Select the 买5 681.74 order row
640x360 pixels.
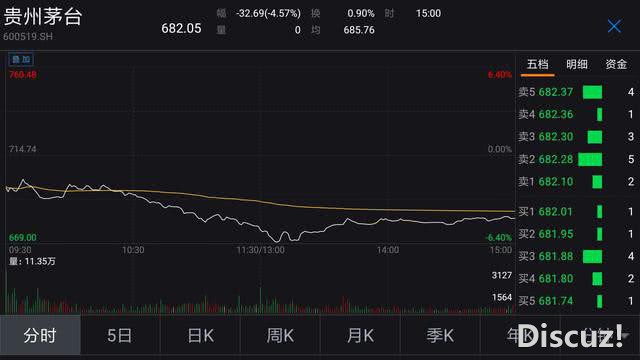coord(576,301)
